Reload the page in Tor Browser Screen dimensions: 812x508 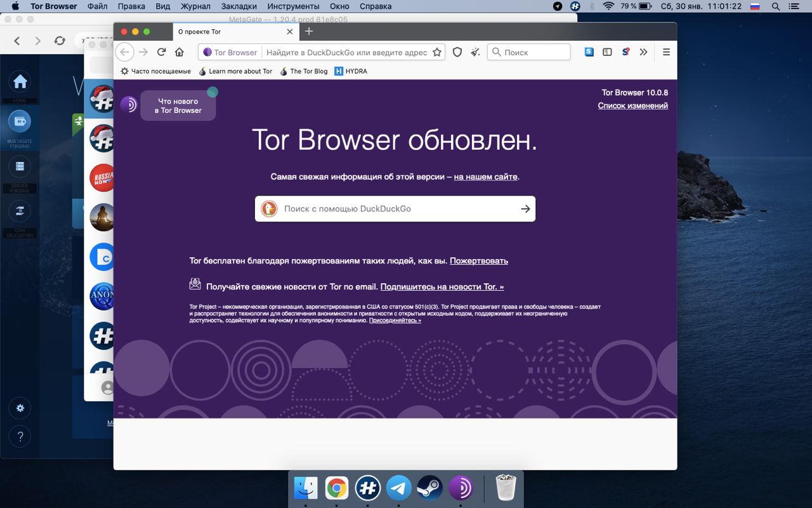click(x=162, y=52)
